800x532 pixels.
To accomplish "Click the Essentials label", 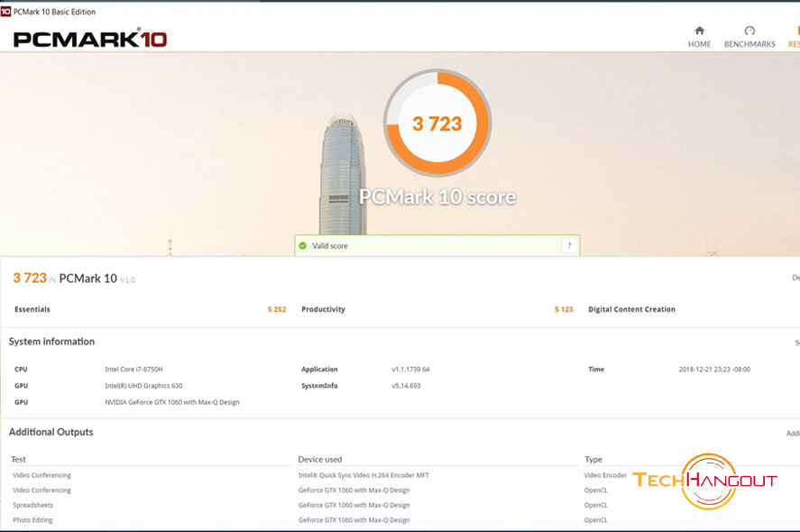I will click(32, 309).
